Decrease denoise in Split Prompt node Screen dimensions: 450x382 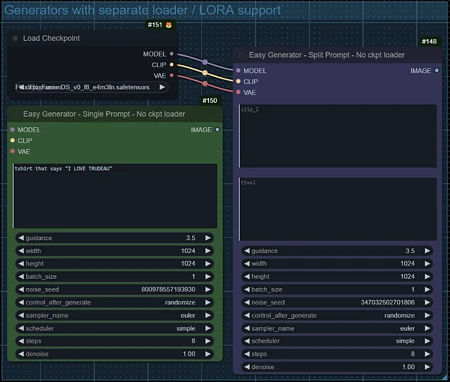pyautogui.click(x=247, y=367)
